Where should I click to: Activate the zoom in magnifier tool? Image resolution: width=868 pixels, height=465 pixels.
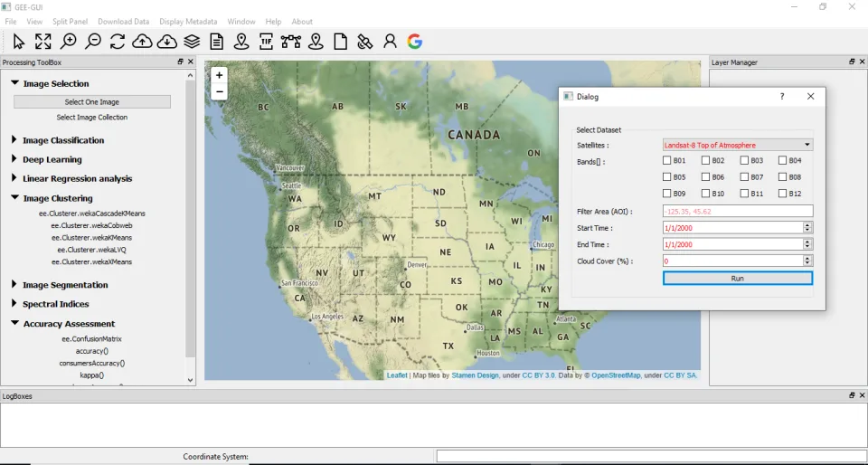69,42
